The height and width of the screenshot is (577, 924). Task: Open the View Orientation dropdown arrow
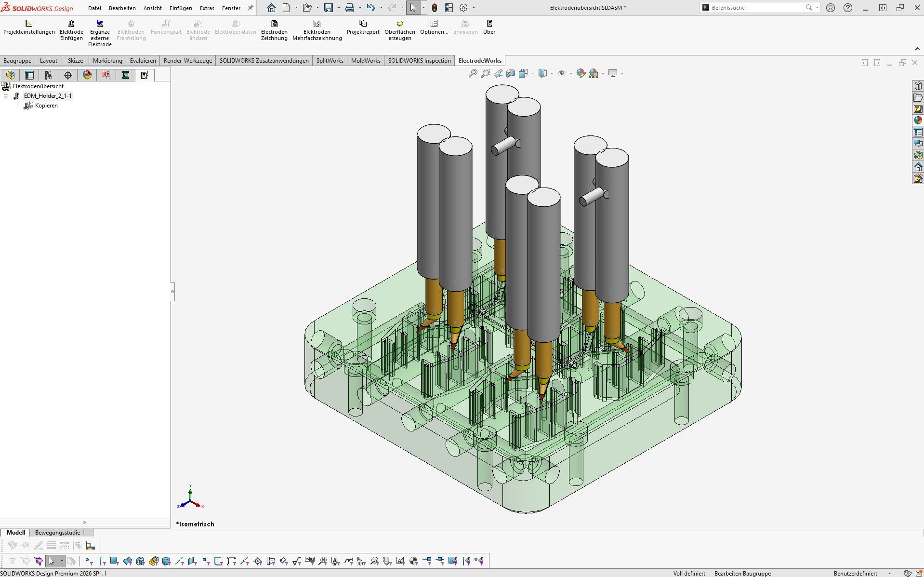pyautogui.click(x=532, y=73)
